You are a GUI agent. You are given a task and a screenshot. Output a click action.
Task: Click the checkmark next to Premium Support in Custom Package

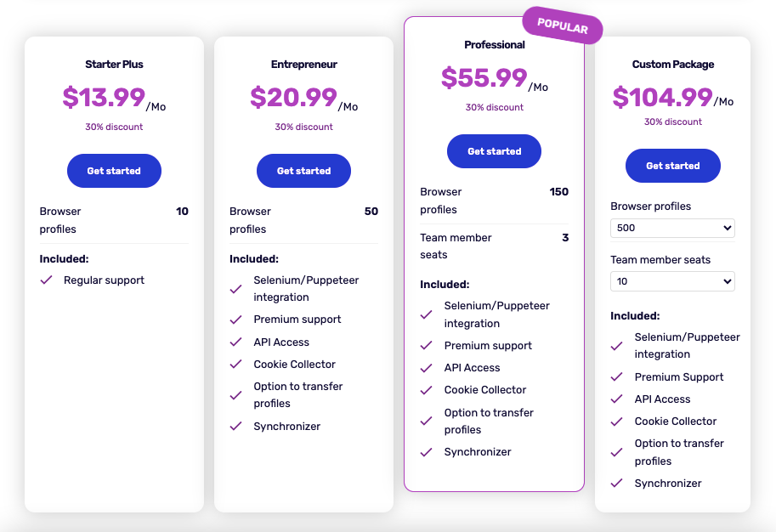pyautogui.click(x=615, y=376)
